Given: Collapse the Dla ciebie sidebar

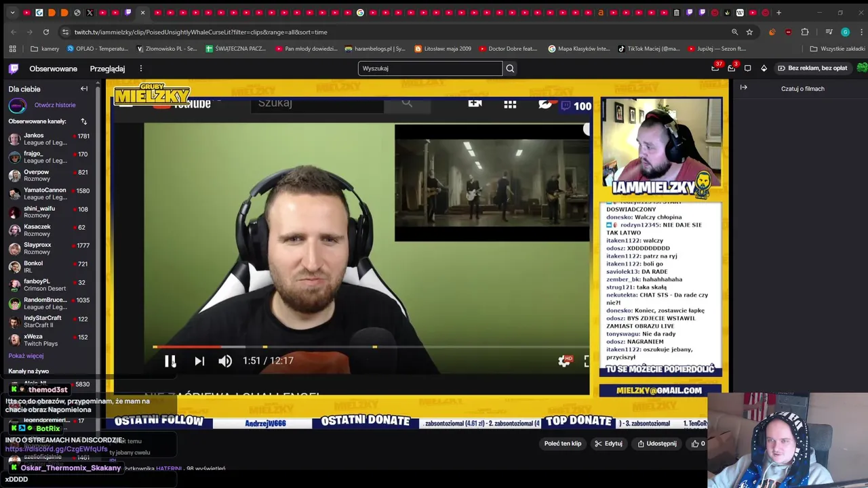Looking at the screenshot, I should coord(84,89).
